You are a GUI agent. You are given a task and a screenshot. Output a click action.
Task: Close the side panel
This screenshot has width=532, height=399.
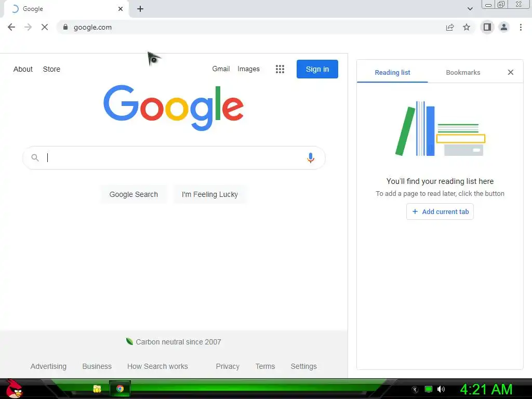click(x=510, y=72)
